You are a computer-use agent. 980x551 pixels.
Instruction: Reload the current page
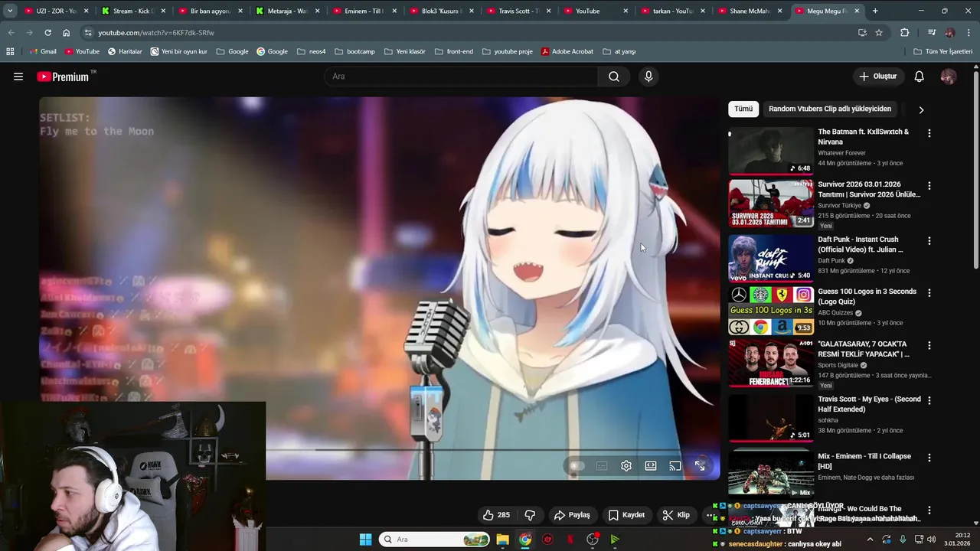(47, 33)
